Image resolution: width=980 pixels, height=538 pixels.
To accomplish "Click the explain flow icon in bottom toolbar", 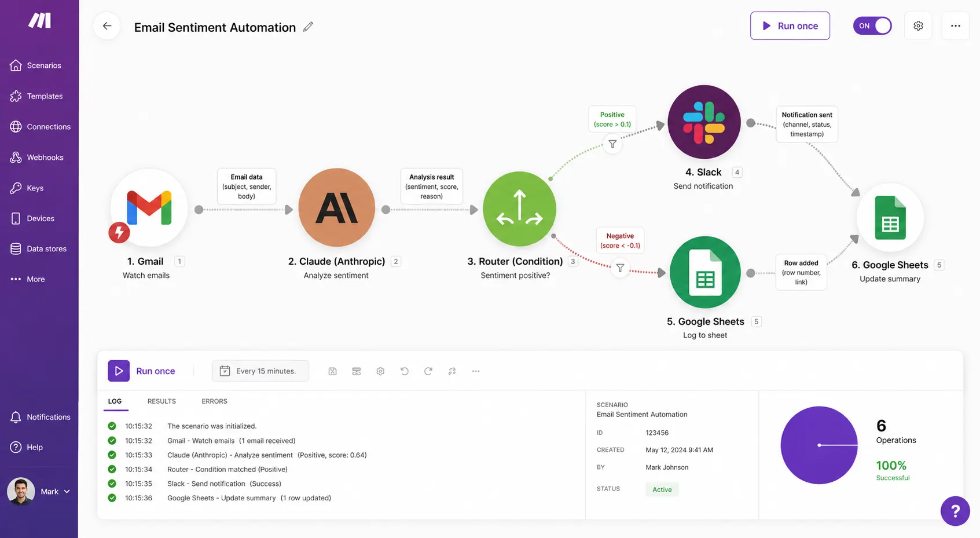I will pos(452,371).
